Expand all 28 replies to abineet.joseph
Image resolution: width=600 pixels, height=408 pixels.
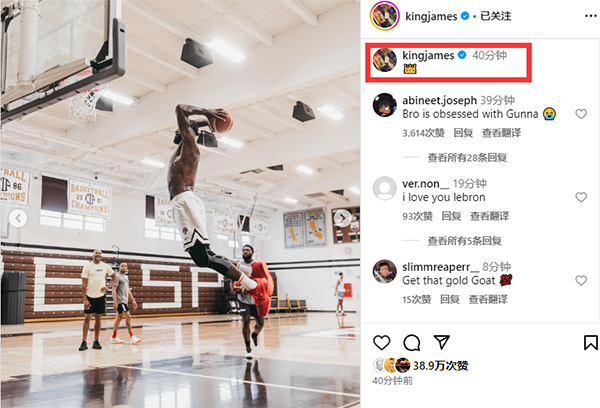[467, 157]
